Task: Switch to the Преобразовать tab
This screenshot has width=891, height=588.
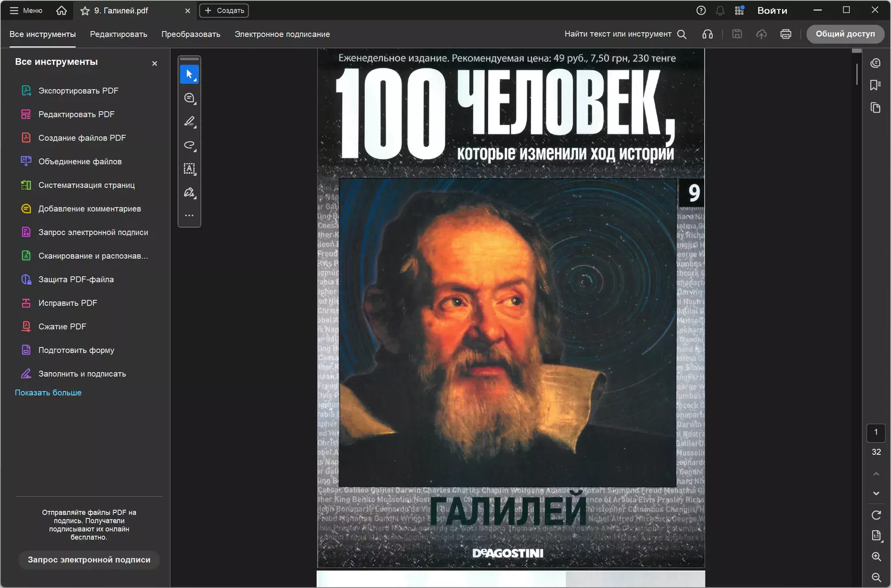Action: click(191, 34)
